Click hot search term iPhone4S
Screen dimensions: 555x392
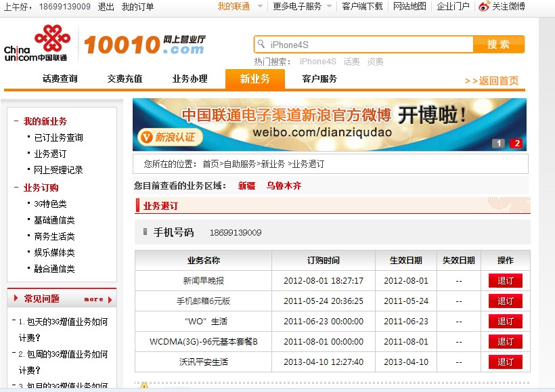pyautogui.click(x=318, y=62)
